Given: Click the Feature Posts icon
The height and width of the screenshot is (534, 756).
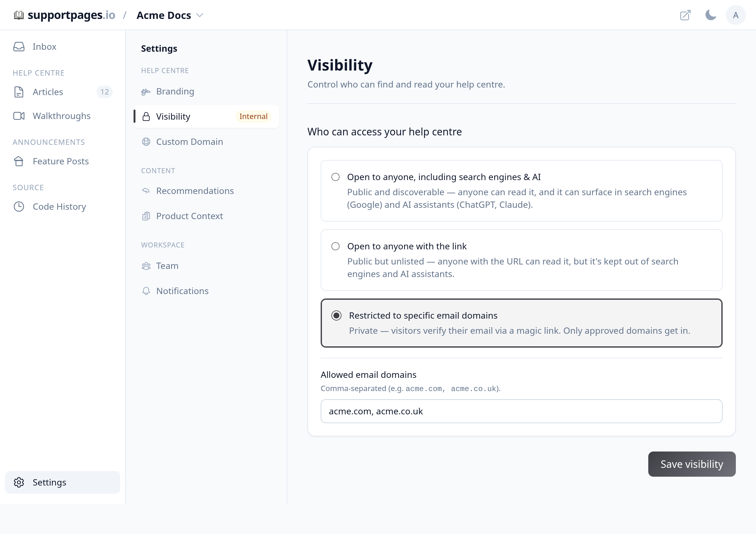Looking at the screenshot, I should [19, 161].
